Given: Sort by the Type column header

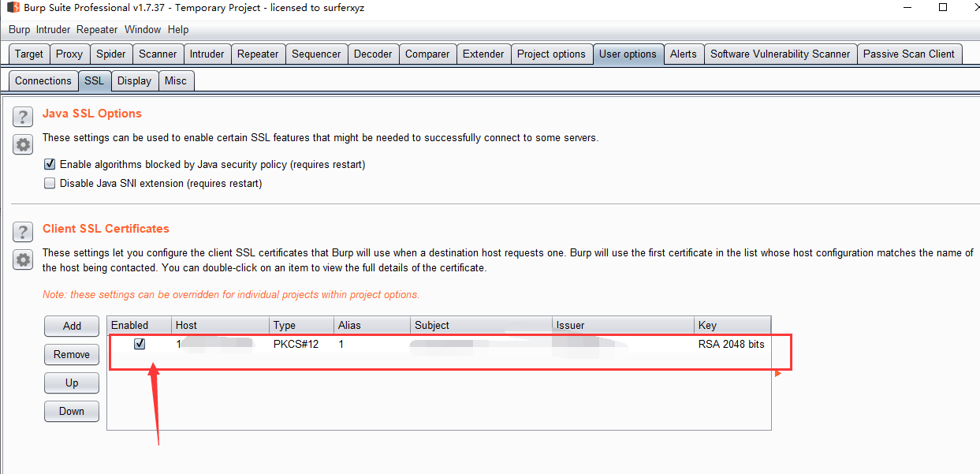Looking at the screenshot, I should [x=302, y=325].
